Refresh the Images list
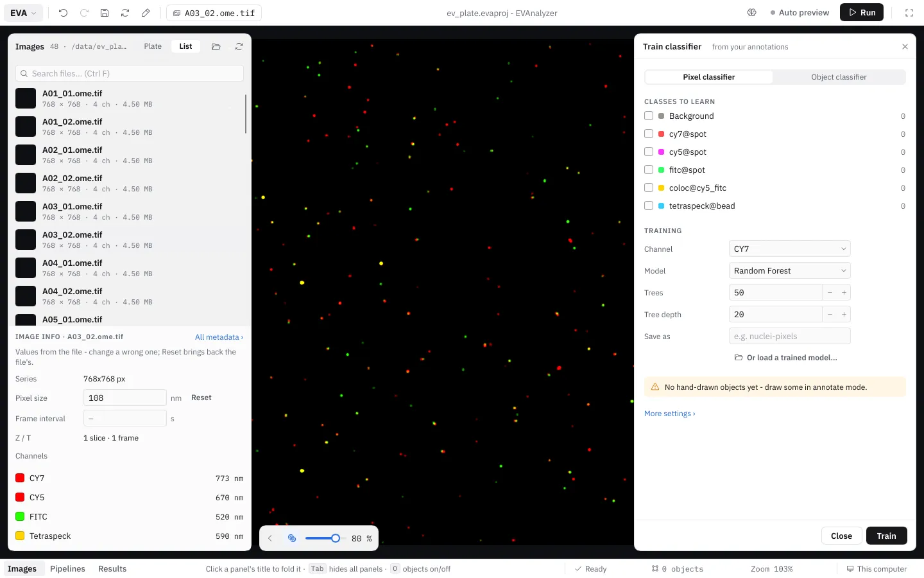The width and height of the screenshot is (924, 578). click(239, 47)
